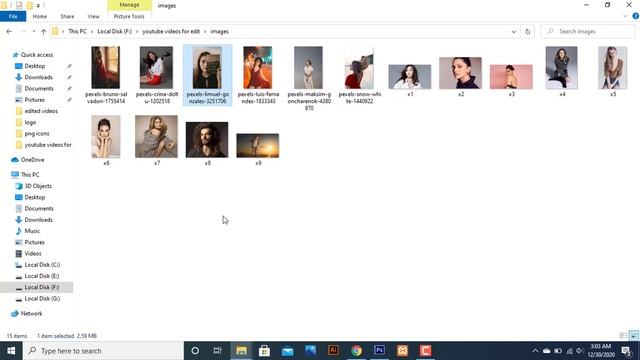Open Microsoft Store from taskbar
The image size is (640, 360).
click(x=264, y=351)
